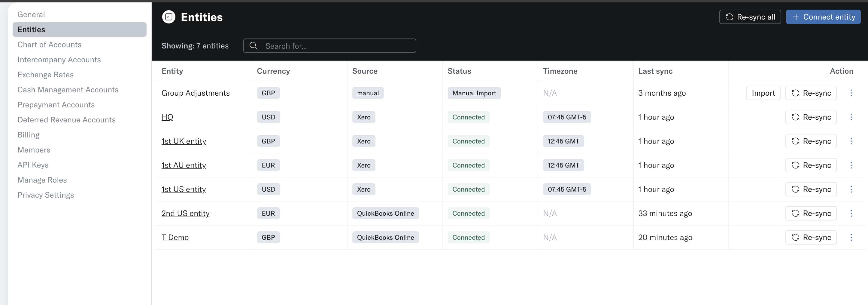Open more options for 1st US entity
This screenshot has height=305, width=868.
851,189
